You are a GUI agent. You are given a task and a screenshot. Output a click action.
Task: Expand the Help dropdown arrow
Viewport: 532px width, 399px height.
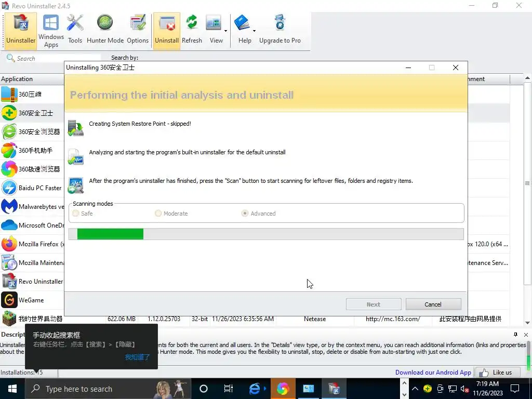pyautogui.click(x=254, y=31)
